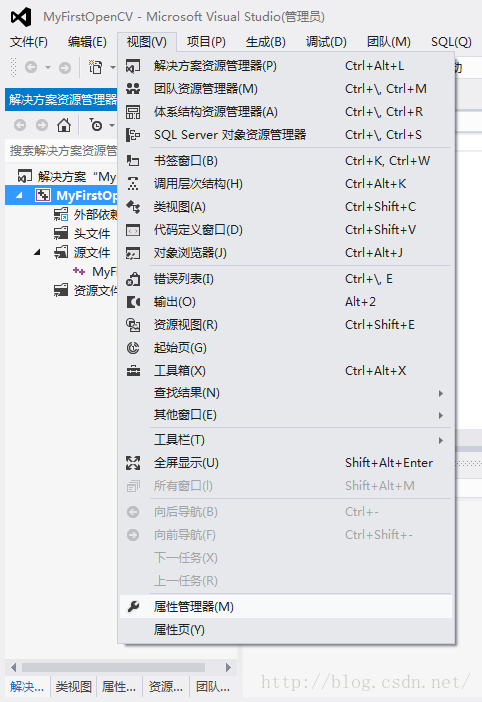Open the 项目(P) menu

(x=206, y=42)
